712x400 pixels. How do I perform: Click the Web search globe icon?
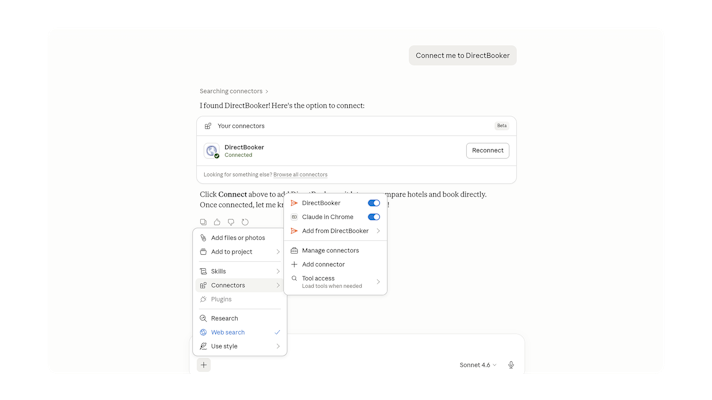click(x=203, y=332)
